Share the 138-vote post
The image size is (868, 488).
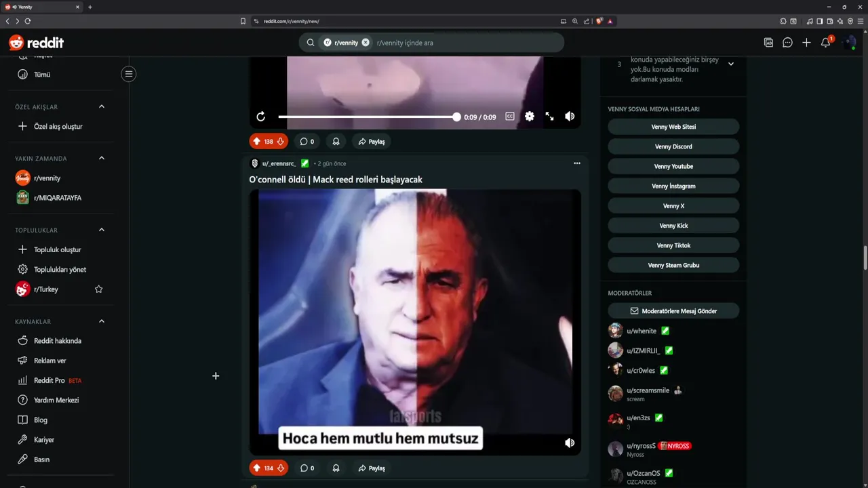372,142
